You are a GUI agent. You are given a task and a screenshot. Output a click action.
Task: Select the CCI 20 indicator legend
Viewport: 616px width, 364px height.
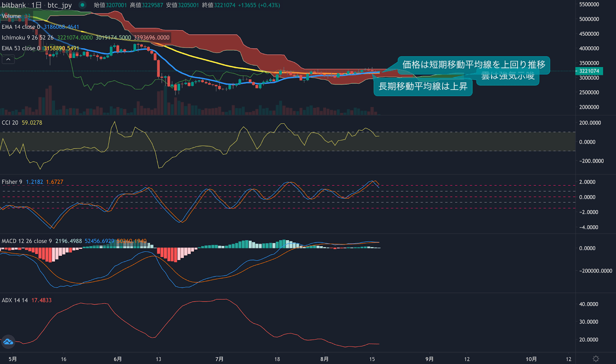(x=12, y=122)
